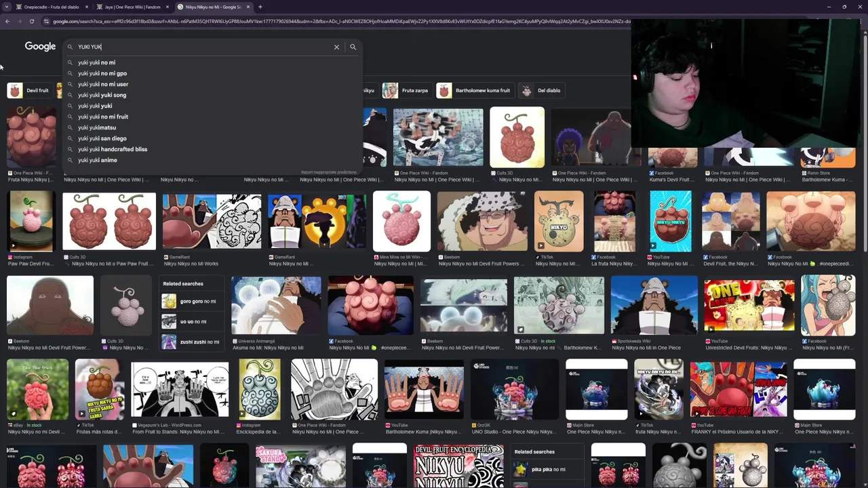
Task: Open the Cults 3D two paw fruits thumbnail
Action: (109, 222)
